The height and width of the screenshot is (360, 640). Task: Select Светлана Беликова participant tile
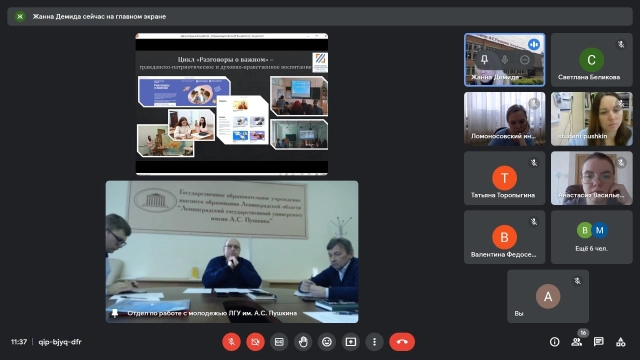tap(591, 60)
